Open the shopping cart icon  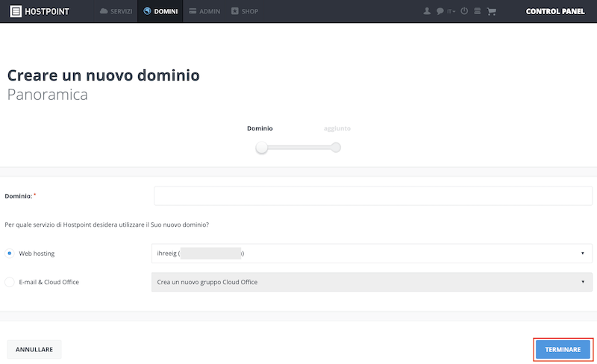[x=492, y=11]
